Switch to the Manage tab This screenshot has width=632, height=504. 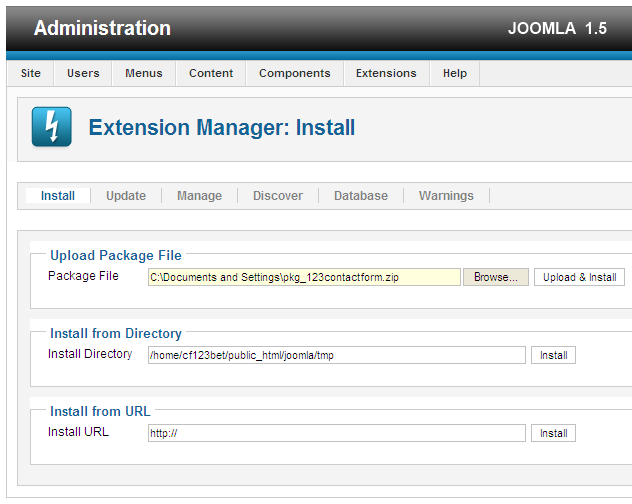[199, 196]
